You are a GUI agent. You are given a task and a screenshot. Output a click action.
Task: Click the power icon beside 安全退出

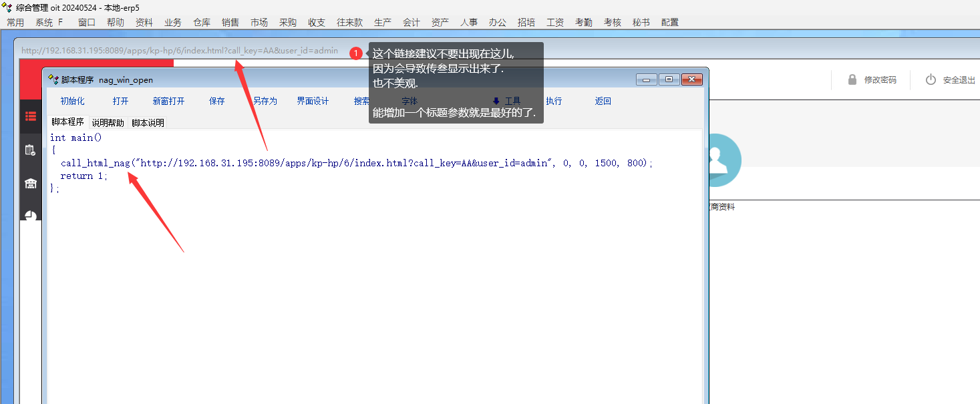click(x=931, y=80)
